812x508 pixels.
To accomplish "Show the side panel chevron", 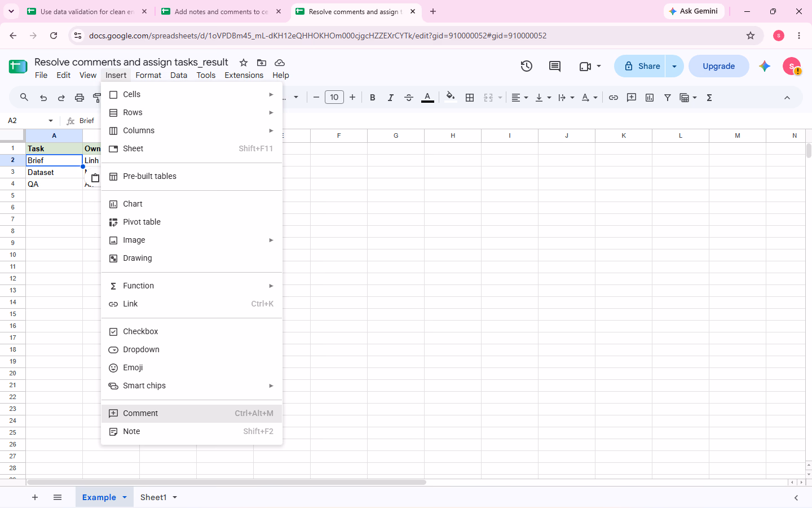I will pyautogui.click(x=796, y=497).
